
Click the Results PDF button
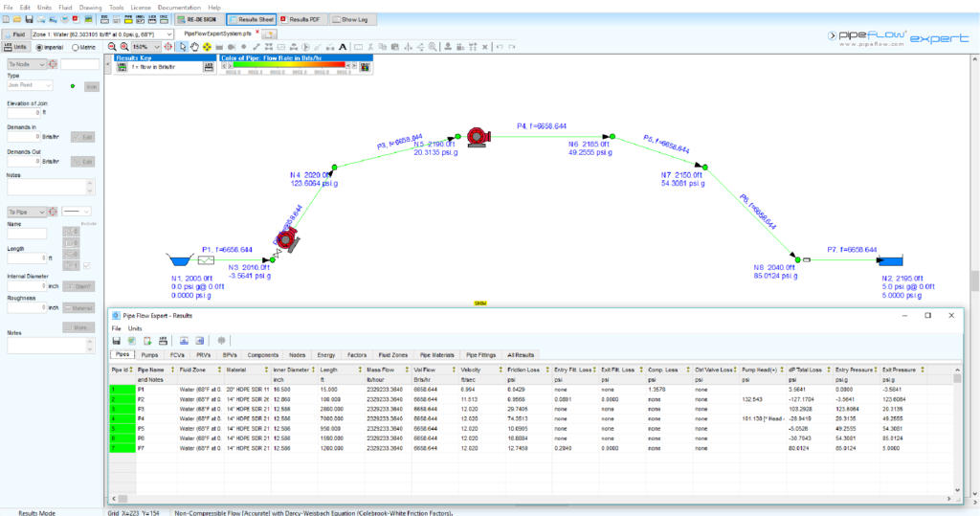point(302,19)
